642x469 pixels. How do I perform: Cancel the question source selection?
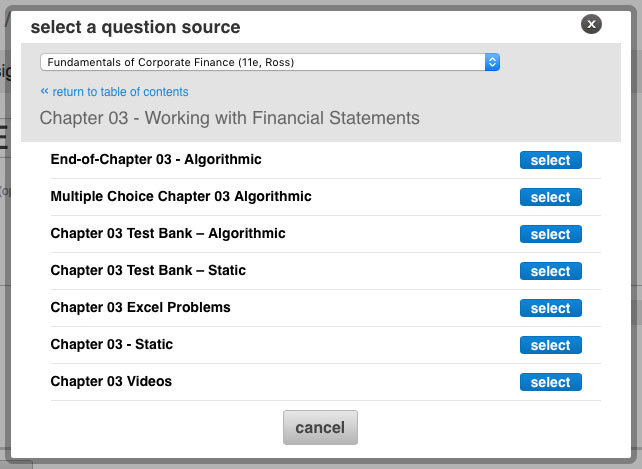click(320, 427)
